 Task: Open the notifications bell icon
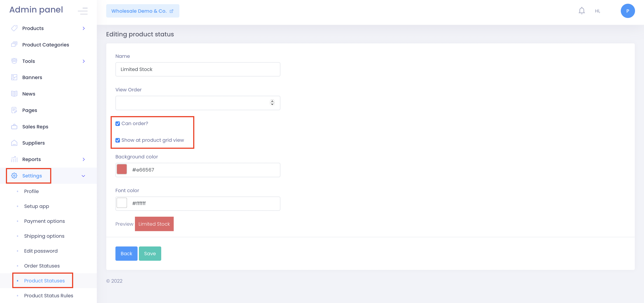pos(582,11)
